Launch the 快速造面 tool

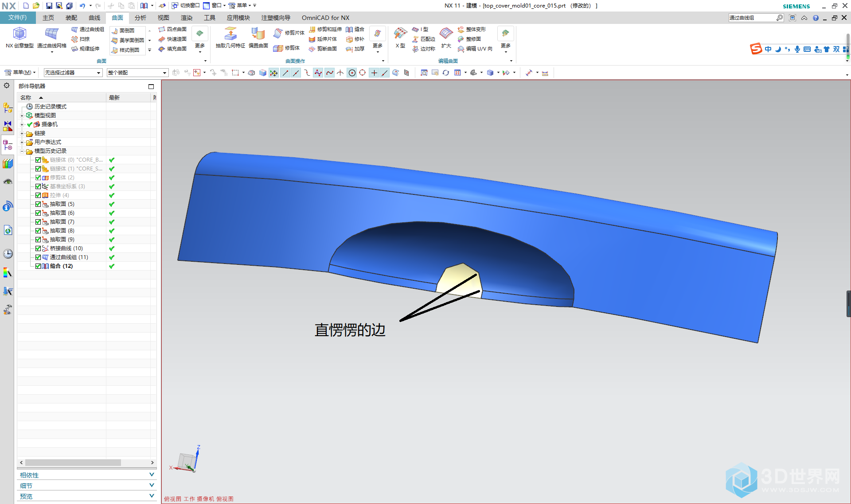click(172, 39)
